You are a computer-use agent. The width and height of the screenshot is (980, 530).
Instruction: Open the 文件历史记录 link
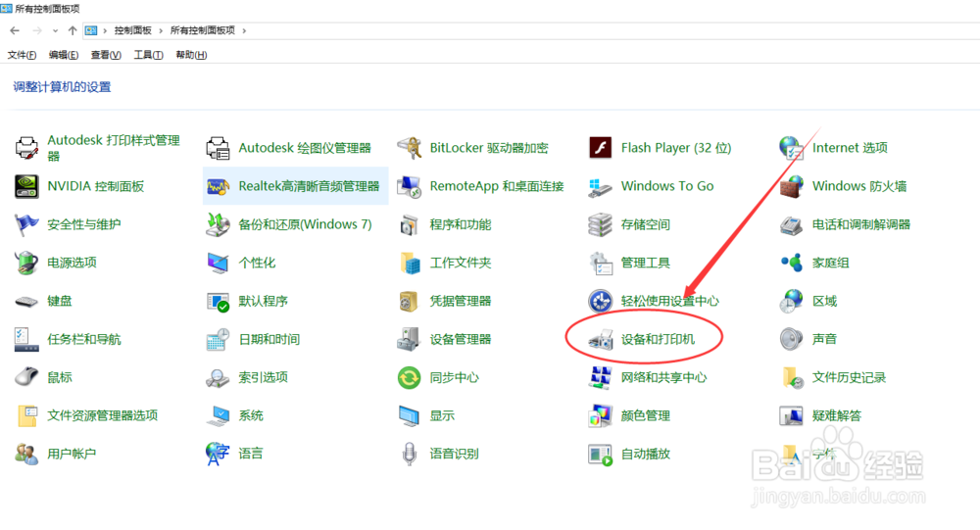click(x=849, y=377)
